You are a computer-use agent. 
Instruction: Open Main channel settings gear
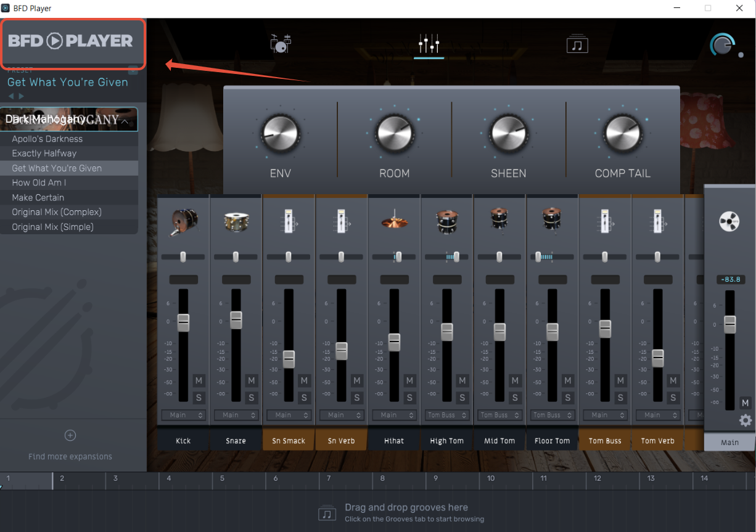click(x=746, y=420)
